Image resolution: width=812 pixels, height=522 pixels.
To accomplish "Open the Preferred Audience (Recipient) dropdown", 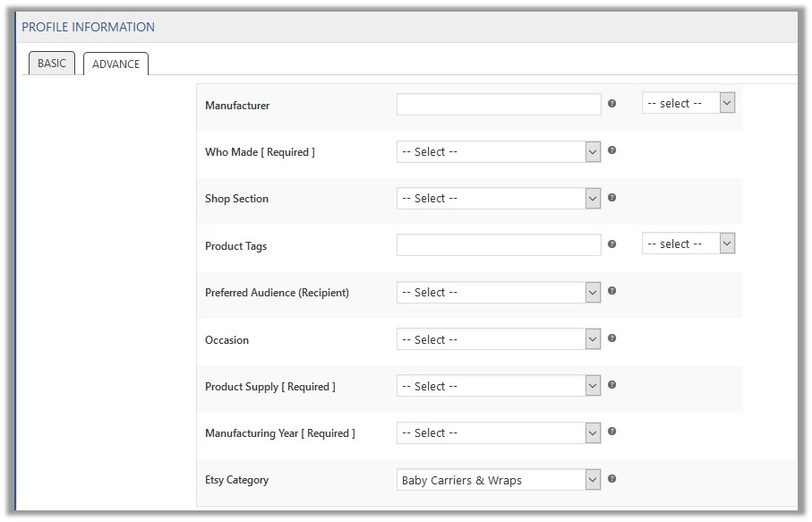I will [x=498, y=292].
